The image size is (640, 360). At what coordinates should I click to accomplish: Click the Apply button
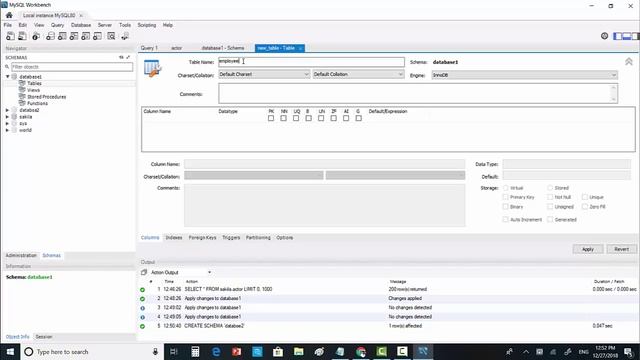[x=588, y=249]
